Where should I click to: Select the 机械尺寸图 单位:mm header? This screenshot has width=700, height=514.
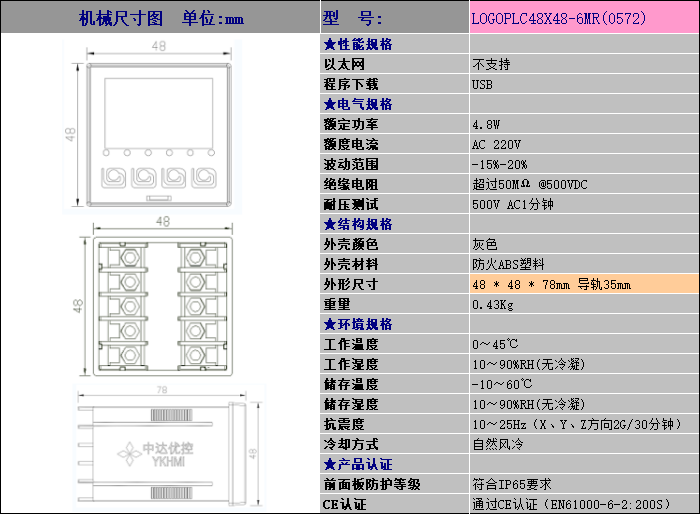click(161, 18)
